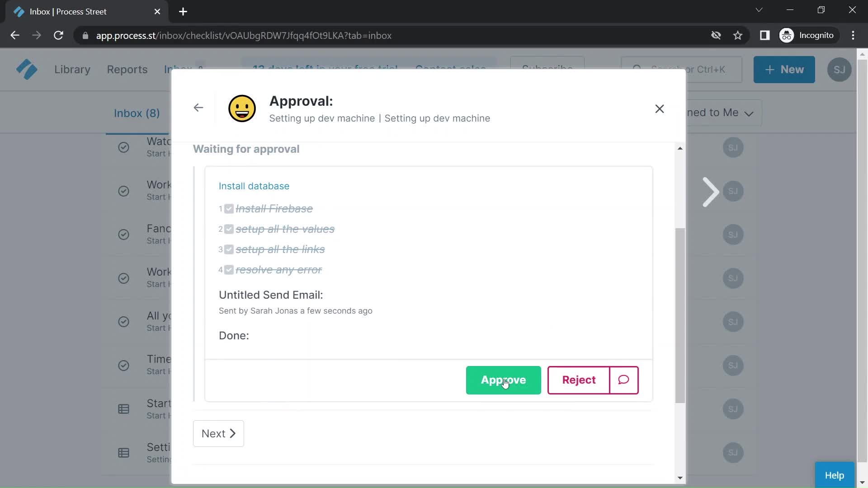Toggle checkbox 1 Install Firebase
The width and height of the screenshot is (868, 488).
(228, 209)
